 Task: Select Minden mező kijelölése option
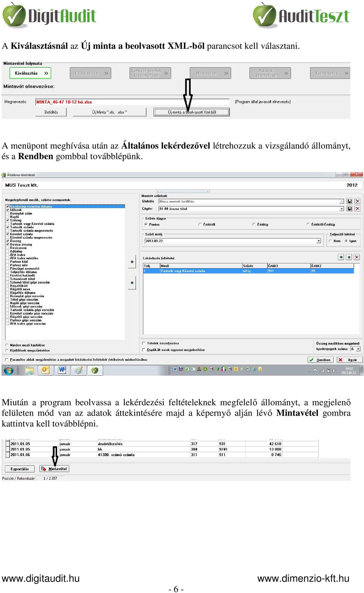(x=7, y=345)
